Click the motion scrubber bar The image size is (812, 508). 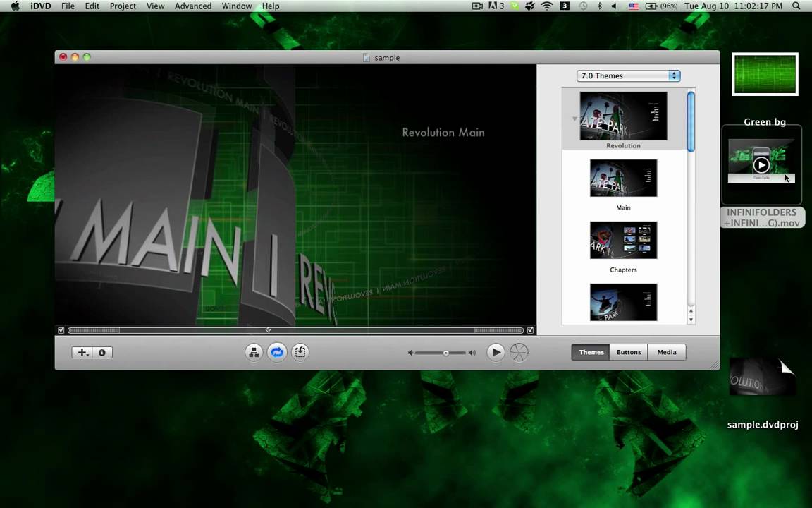pyautogui.click(x=296, y=330)
